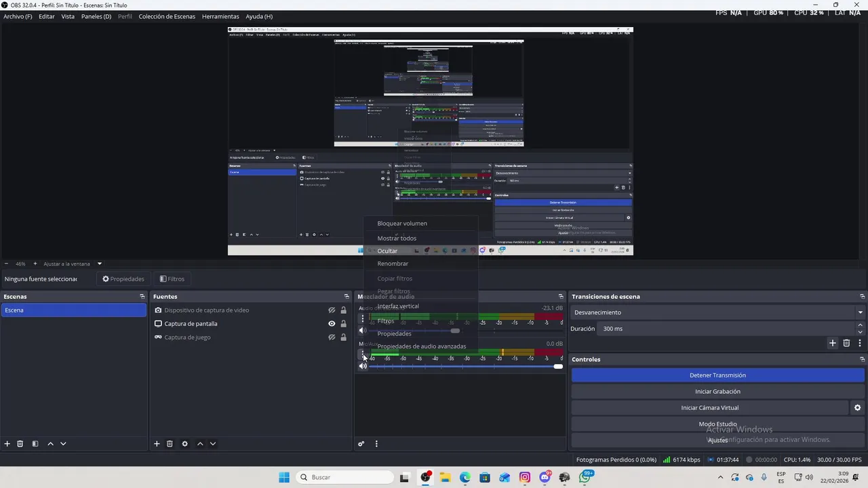This screenshot has height=488, width=868.
Task: Open source properties gear in Fuentes toolbar
Action: tap(184, 444)
